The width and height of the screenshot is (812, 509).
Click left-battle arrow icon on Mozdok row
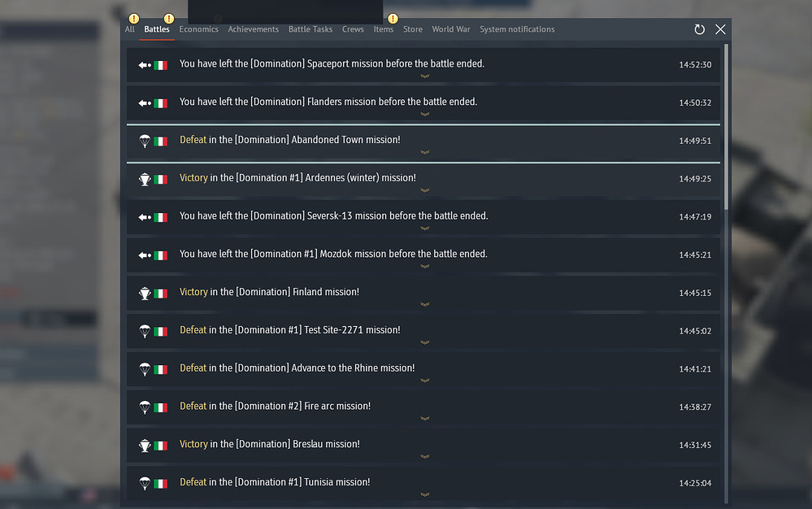click(145, 255)
